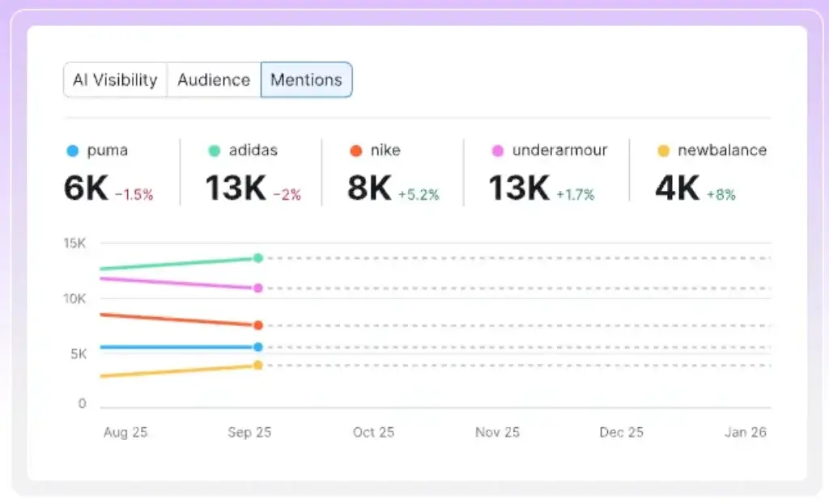Click the 5K y-axis label
This screenshot has width=829, height=504.
[x=79, y=354]
